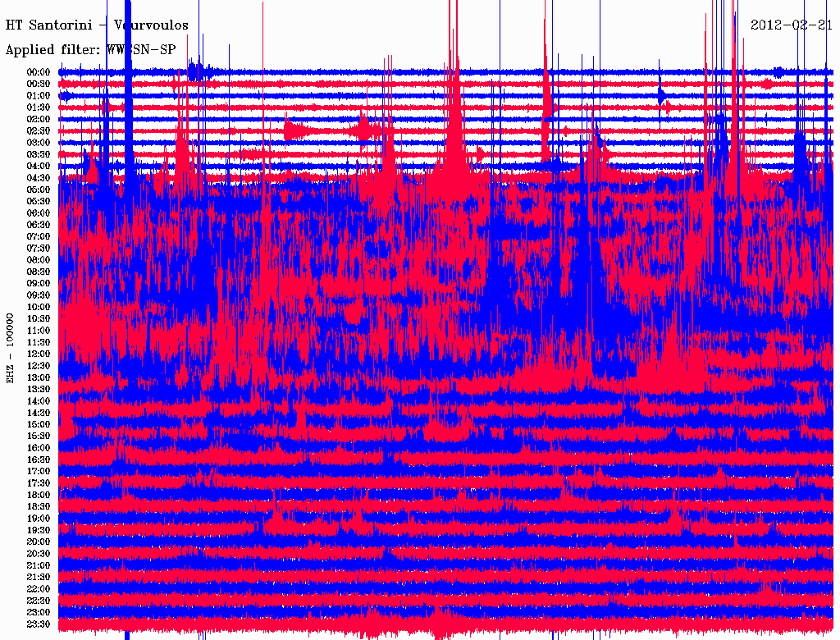Select the 06:30 time label
Screen dimensions: 840x640
pos(39,225)
